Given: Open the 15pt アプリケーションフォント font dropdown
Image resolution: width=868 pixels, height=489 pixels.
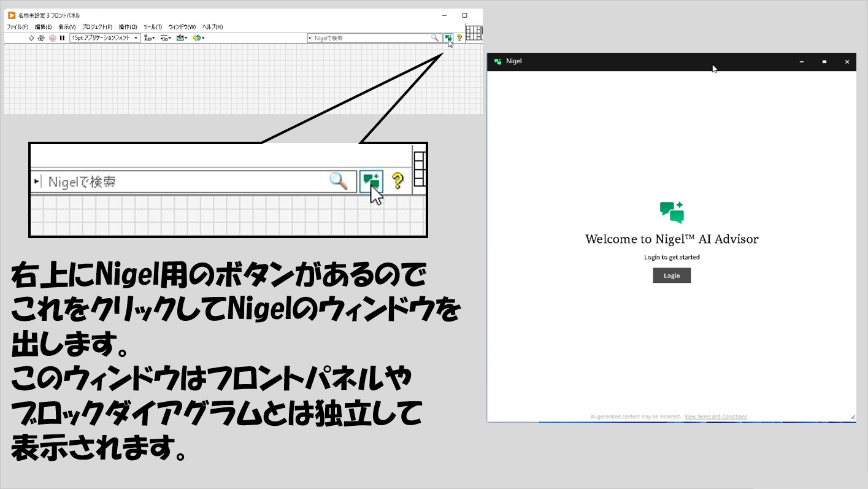Looking at the screenshot, I should click(105, 38).
